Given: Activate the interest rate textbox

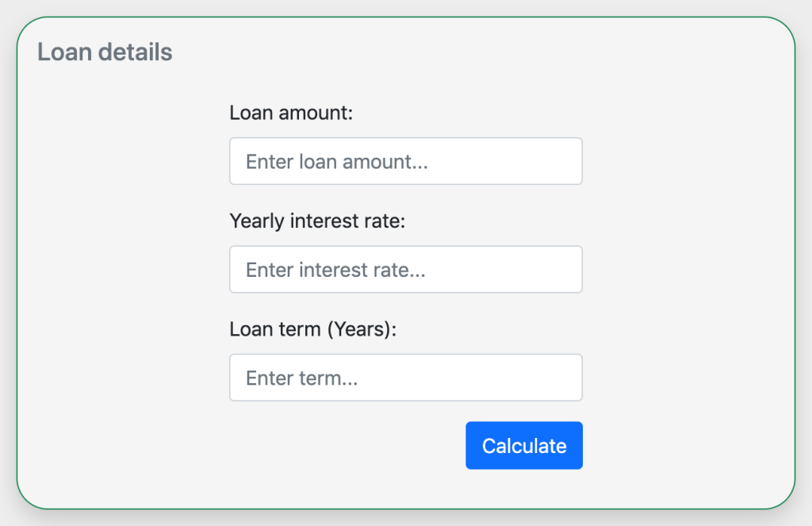Looking at the screenshot, I should (405, 269).
